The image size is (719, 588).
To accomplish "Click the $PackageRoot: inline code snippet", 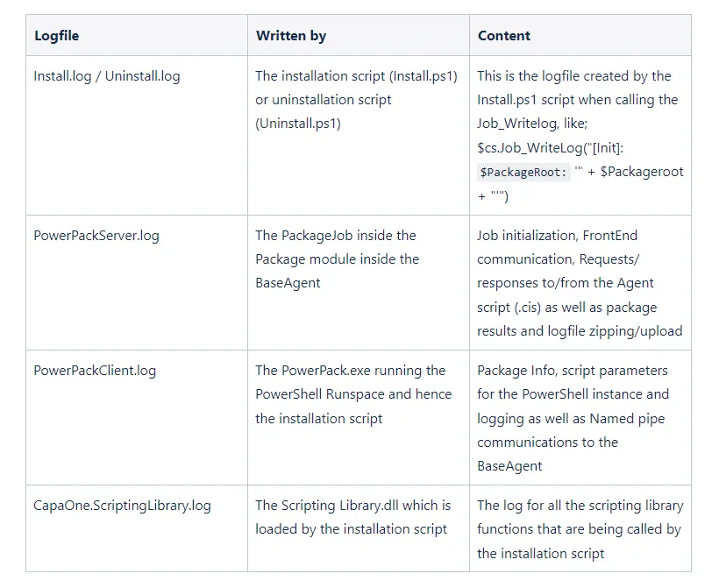I will (x=523, y=173).
